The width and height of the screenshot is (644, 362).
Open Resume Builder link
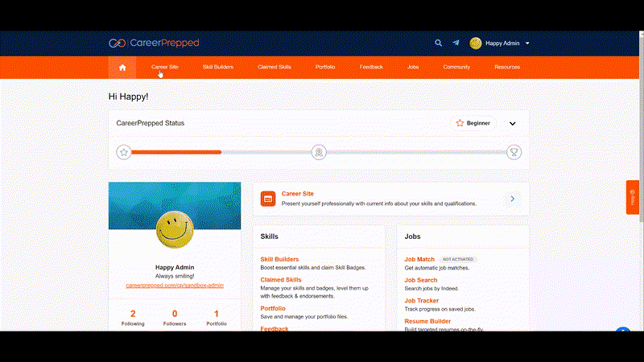(x=427, y=321)
